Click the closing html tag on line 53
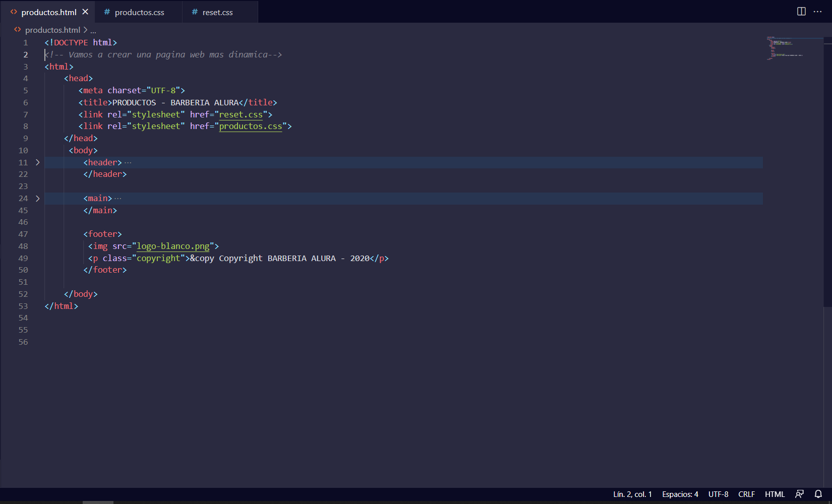Image resolution: width=832 pixels, height=504 pixels. [61, 306]
